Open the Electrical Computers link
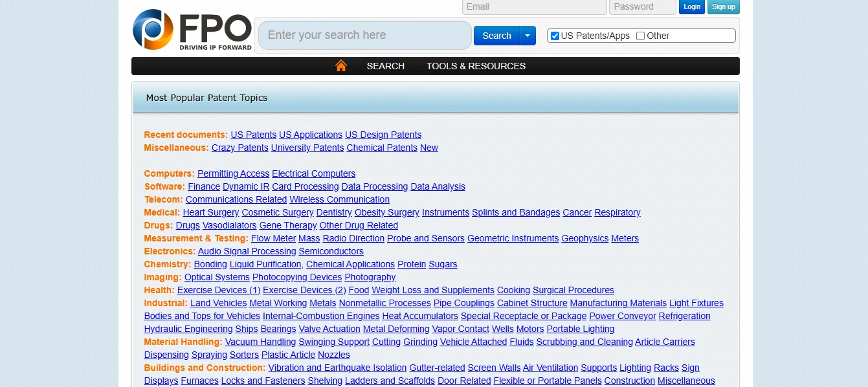868x387 pixels. (314, 173)
